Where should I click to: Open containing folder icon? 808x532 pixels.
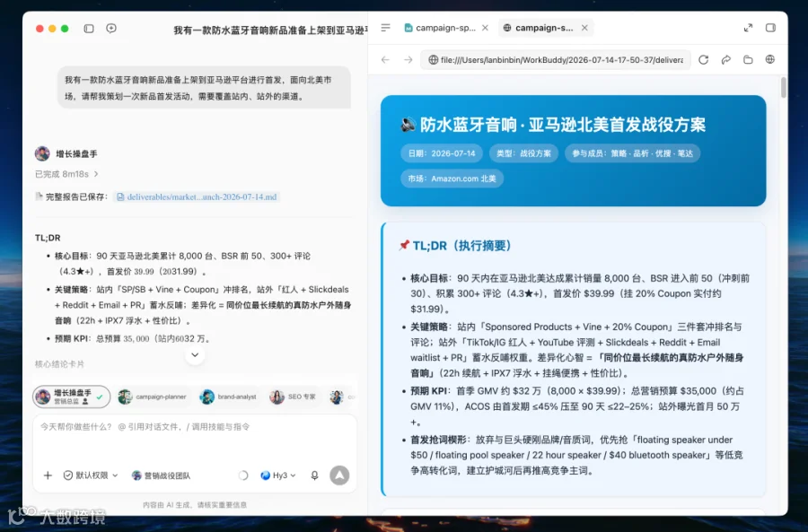pyautogui.click(x=748, y=60)
